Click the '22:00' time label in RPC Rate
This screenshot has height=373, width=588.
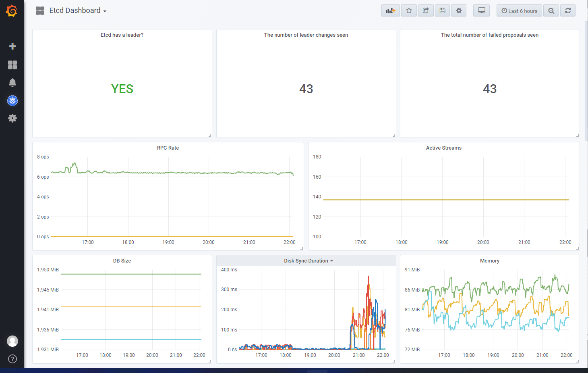(290, 242)
